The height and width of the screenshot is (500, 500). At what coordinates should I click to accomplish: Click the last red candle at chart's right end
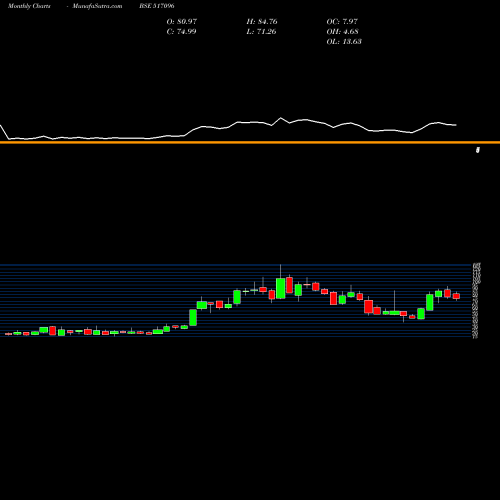(x=456, y=296)
